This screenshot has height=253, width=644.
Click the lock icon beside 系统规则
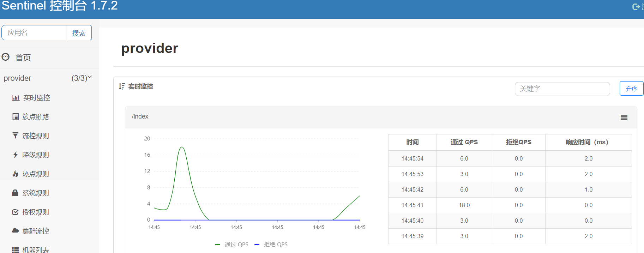point(15,193)
